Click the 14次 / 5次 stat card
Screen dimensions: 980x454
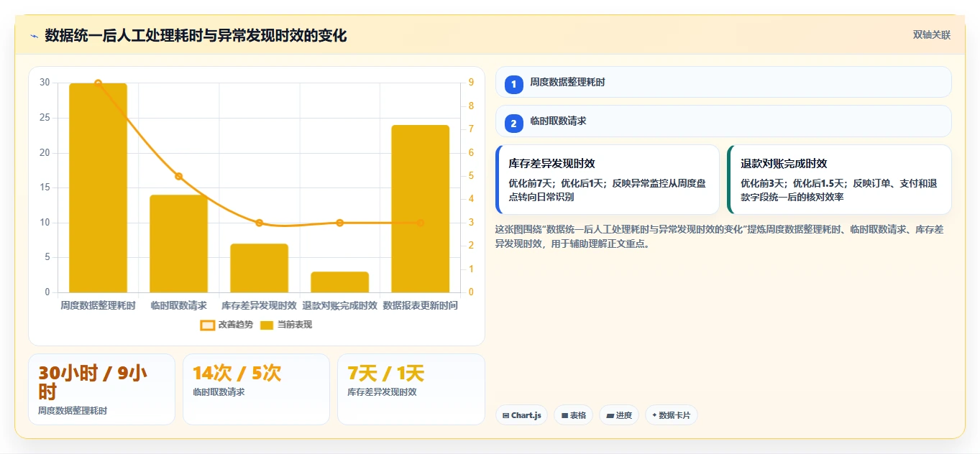256,389
